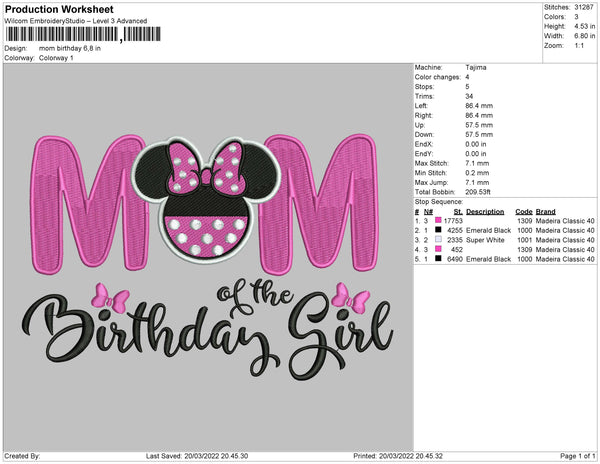Click the 'Brand' column header

pyautogui.click(x=545, y=212)
